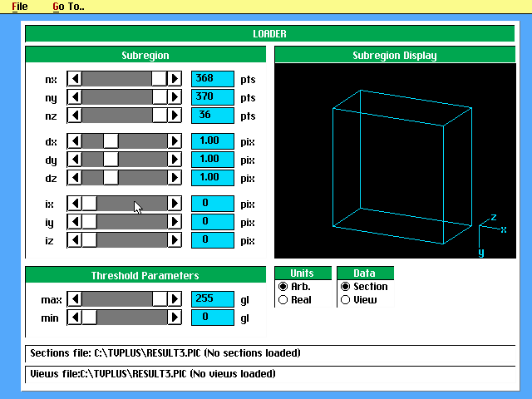Click the dx value field

pos(213,141)
